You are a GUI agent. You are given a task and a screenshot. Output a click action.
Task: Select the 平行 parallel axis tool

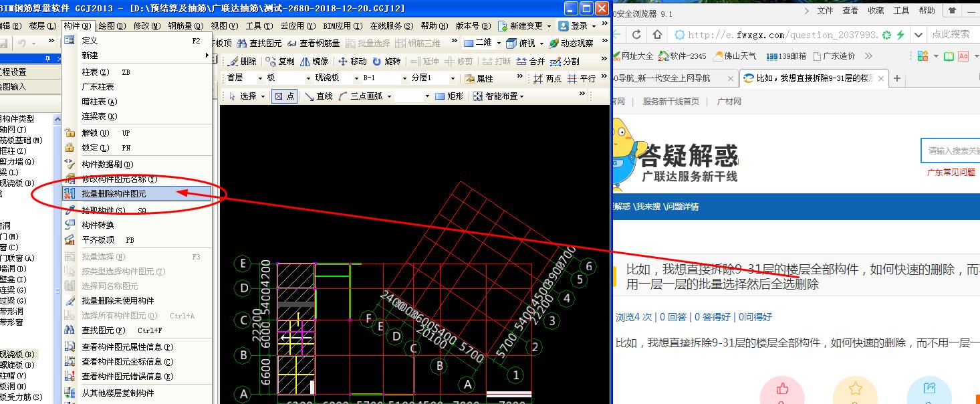pyautogui.click(x=582, y=78)
